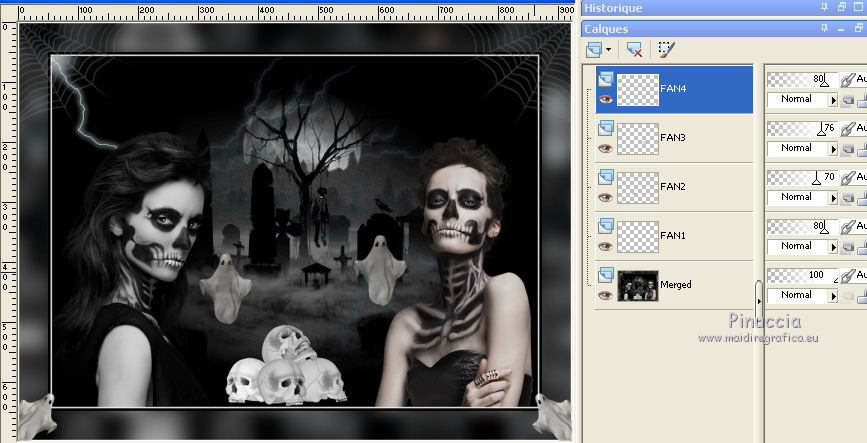Click the FAN1 layer thumbnail
The image size is (867, 443).
click(x=638, y=236)
